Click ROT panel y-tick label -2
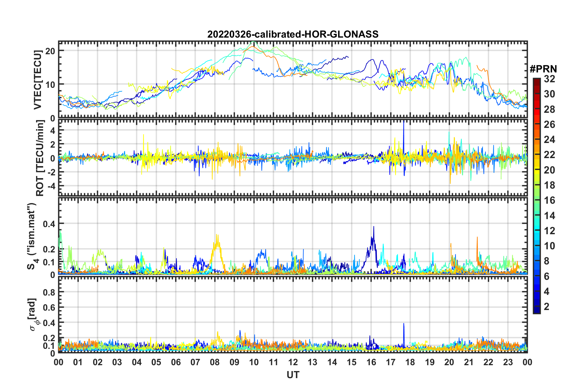The height and width of the screenshot is (392, 586). pos(51,172)
